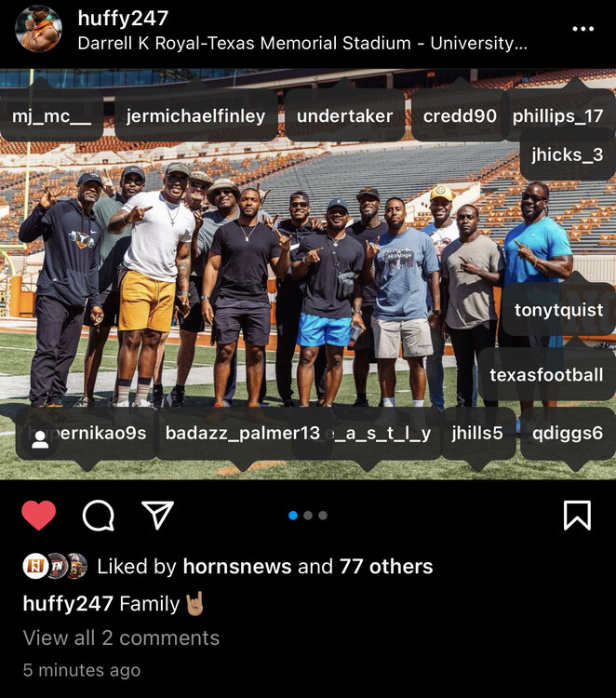616x698 pixels.
Task: Tap the qdiggs6 tag label
Action: [568, 433]
